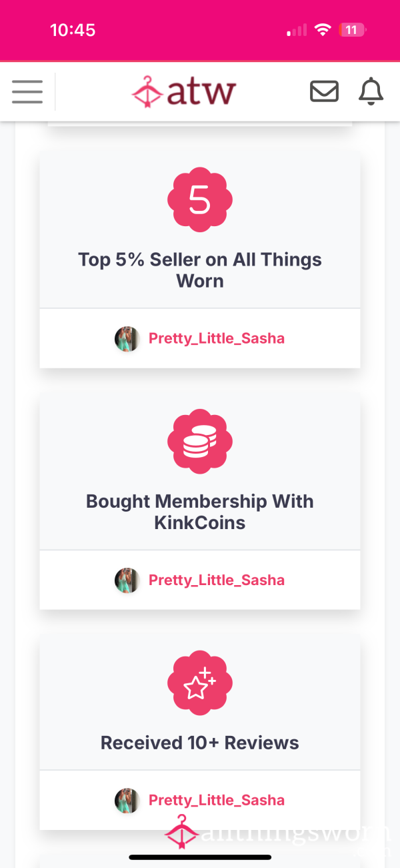Image resolution: width=400 pixels, height=868 pixels.
Task: Open Pretty_Little_Sasha link under Top 5% Seller
Action: [217, 338]
